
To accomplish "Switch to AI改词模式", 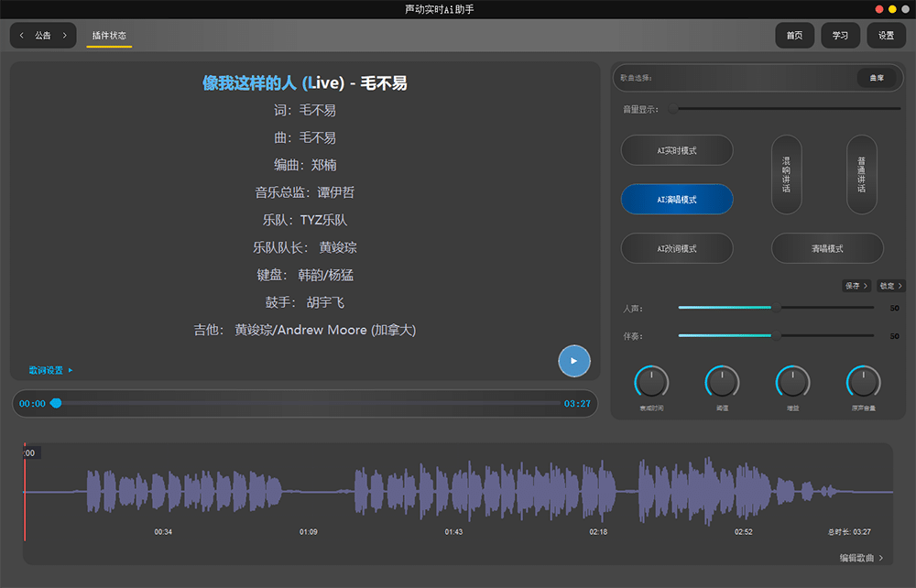I will point(677,248).
